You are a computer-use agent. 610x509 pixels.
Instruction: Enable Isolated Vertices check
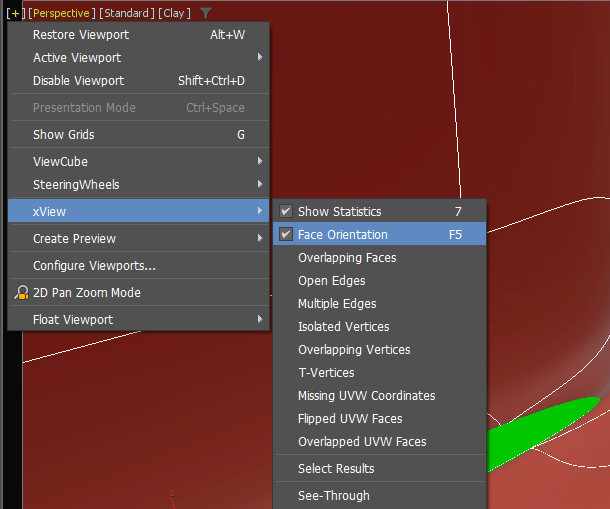(380, 326)
